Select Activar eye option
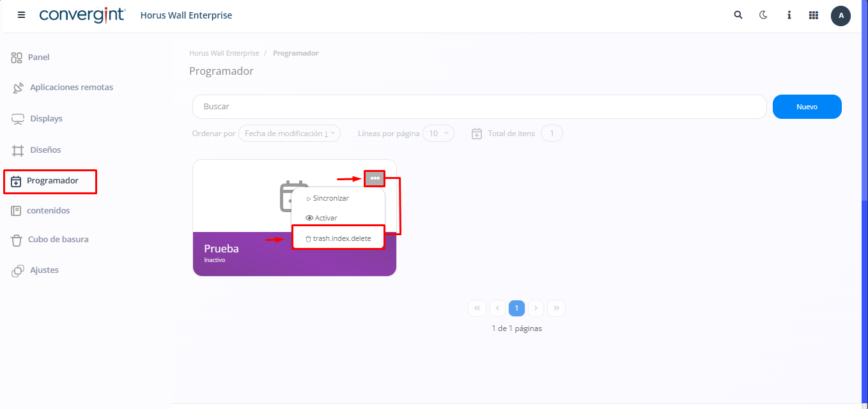The width and height of the screenshot is (868, 409). (x=325, y=218)
